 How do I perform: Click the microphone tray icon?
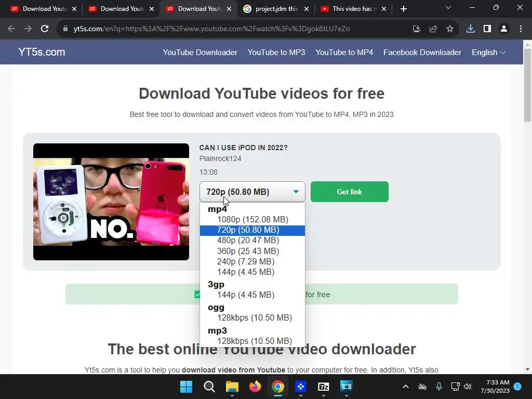pos(438,387)
